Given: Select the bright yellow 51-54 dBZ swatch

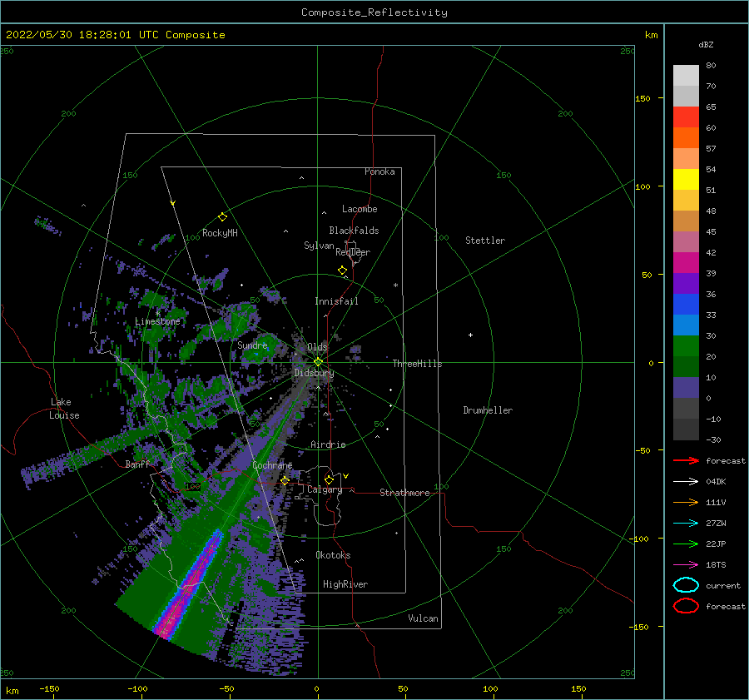Looking at the screenshot, I should click(686, 179).
